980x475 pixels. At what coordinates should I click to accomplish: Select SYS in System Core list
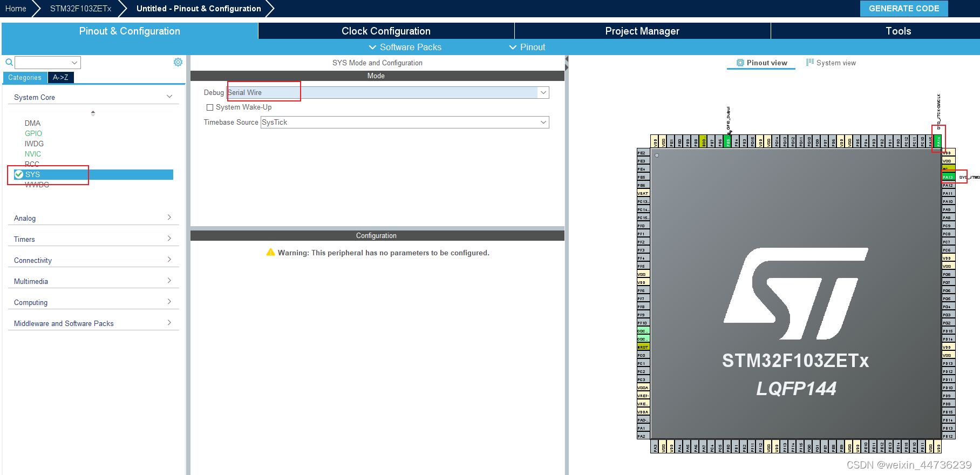tap(93, 174)
